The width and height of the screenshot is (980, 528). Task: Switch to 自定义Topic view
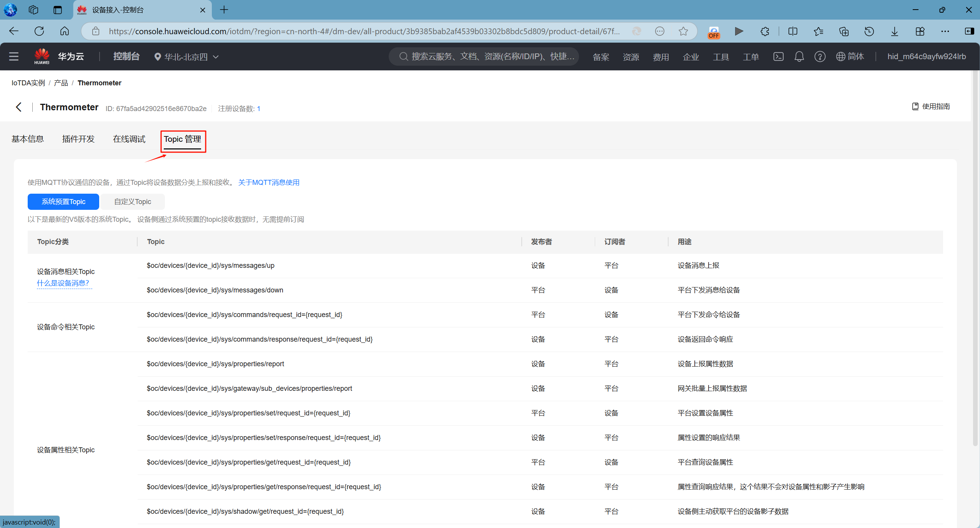point(132,202)
